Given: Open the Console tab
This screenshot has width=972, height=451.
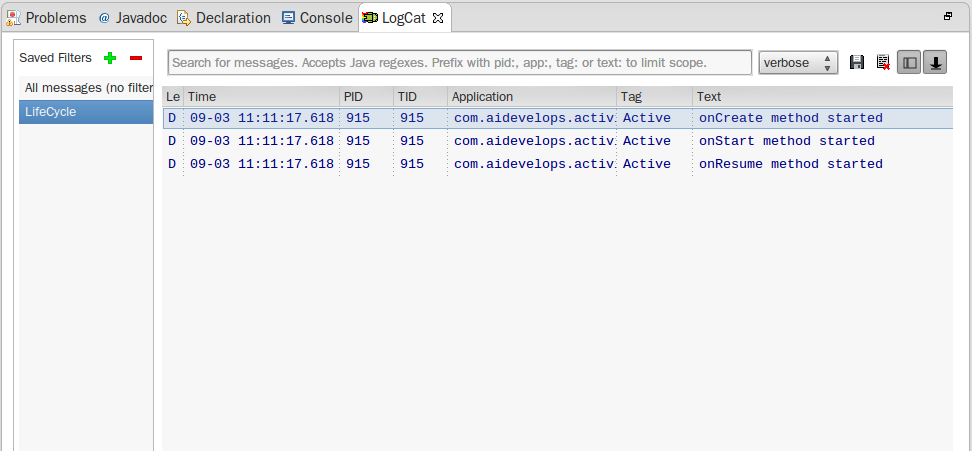Looking at the screenshot, I should [x=317, y=18].
